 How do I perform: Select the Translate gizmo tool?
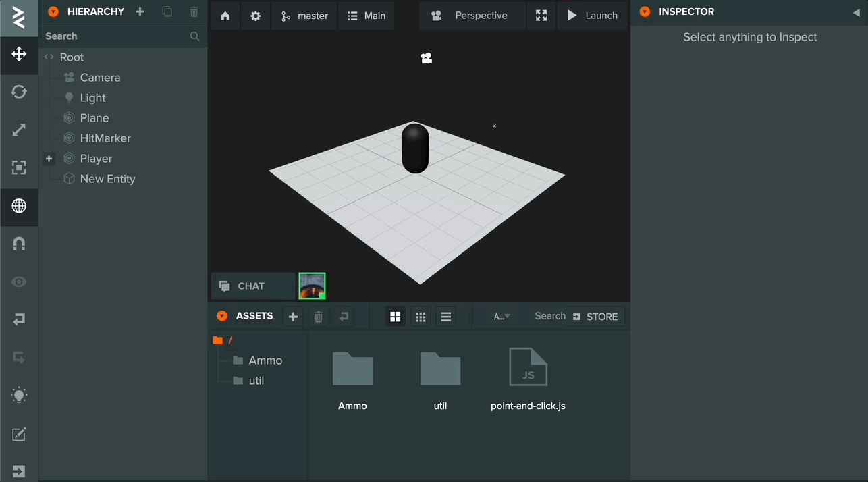[x=19, y=54]
